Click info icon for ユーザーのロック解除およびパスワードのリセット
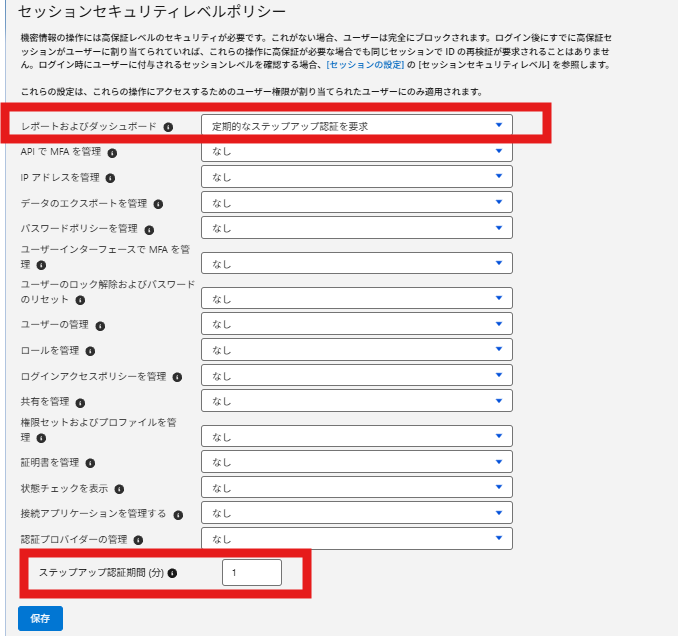This screenshot has height=636, width=678. [80, 300]
